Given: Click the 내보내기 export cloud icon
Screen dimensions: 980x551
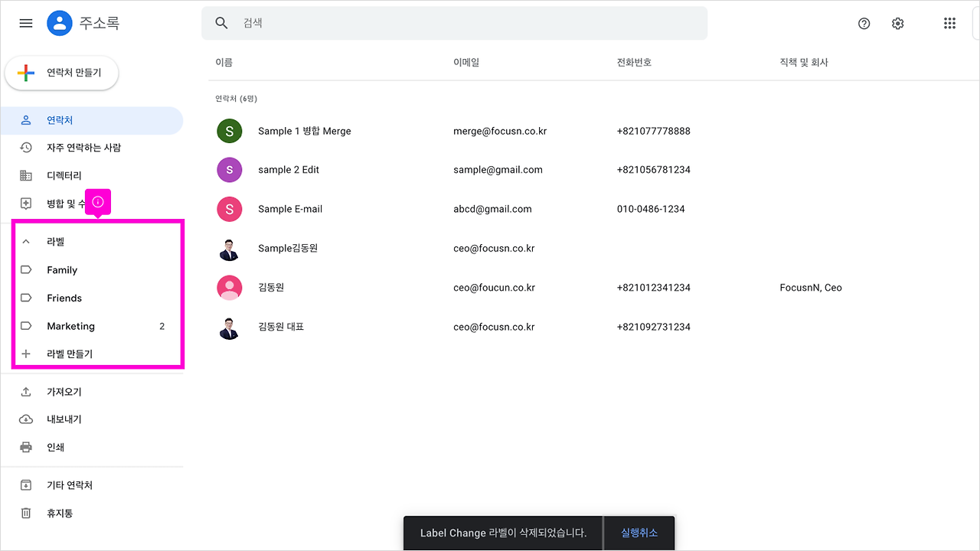Looking at the screenshot, I should pyautogui.click(x=25, y=419).
